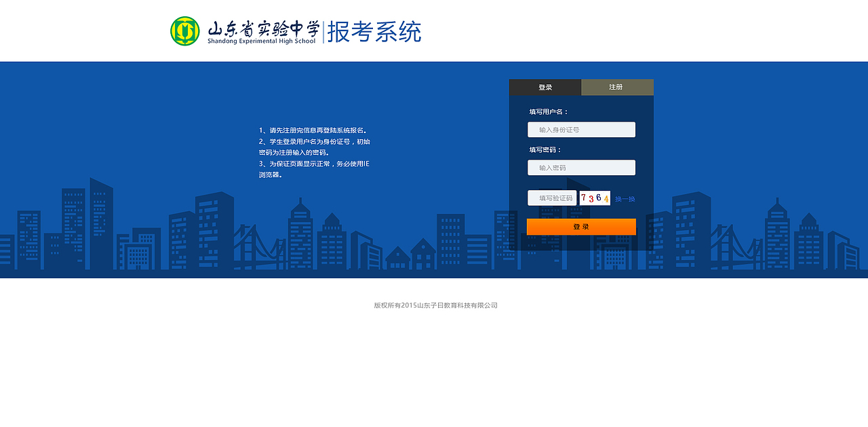Click inside the 输入身份证号 ID number field
The image size is (868, 427).
(x=581, y=129)
